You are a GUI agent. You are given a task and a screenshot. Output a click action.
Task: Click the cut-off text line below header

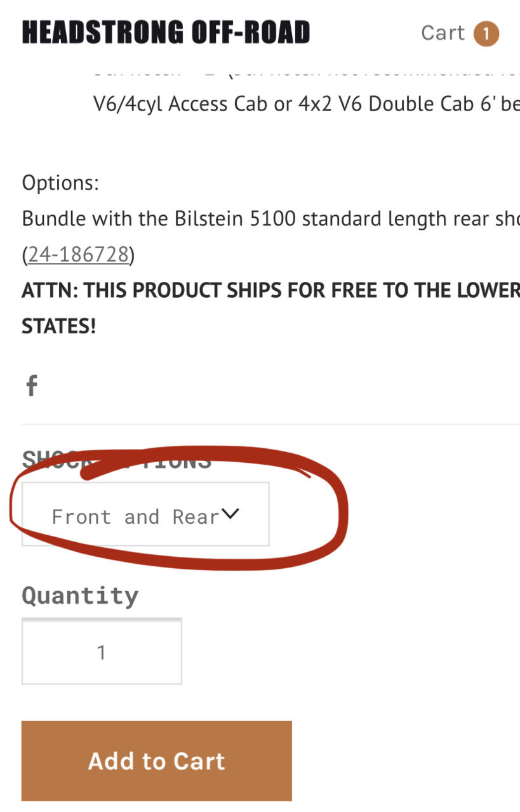[x=307, y=71]
